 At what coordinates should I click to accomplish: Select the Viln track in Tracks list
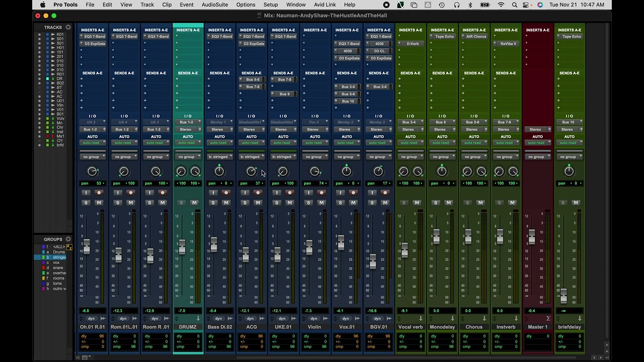60,106
